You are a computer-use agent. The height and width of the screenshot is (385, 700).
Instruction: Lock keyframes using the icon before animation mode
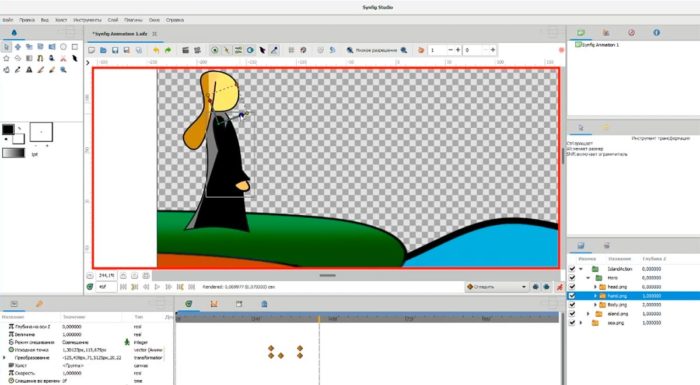[546, 287]
